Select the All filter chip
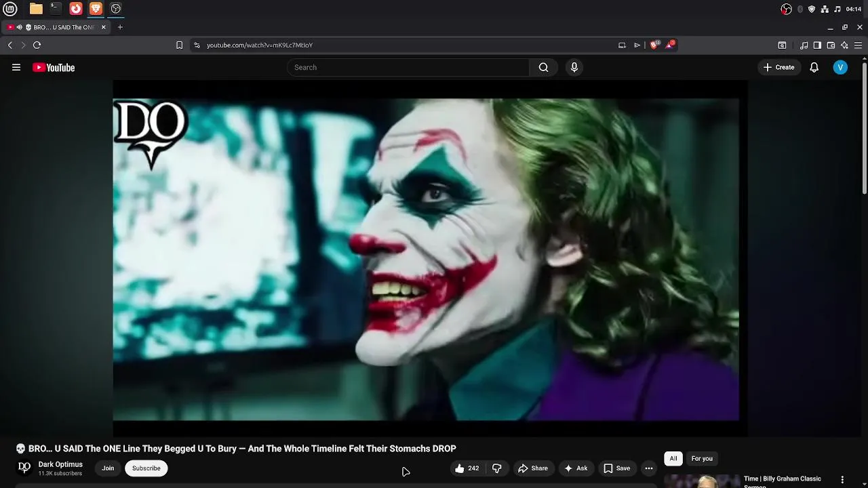 tap(673, 458)
